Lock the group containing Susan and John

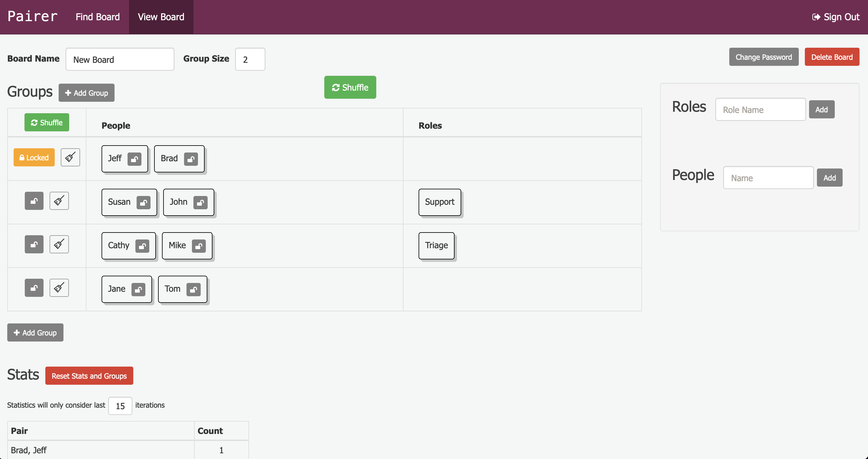34,201
